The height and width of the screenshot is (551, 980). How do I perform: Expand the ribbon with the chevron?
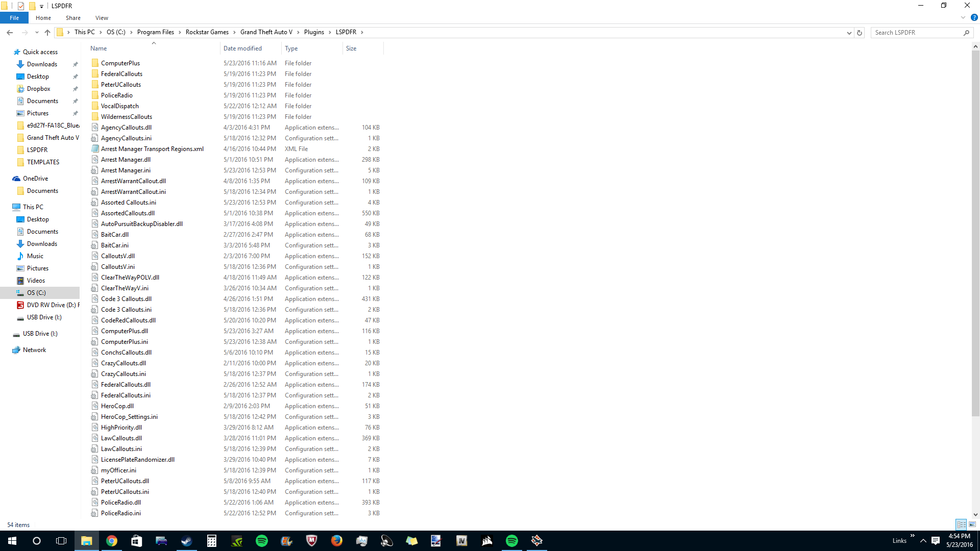tap(963, 17)
